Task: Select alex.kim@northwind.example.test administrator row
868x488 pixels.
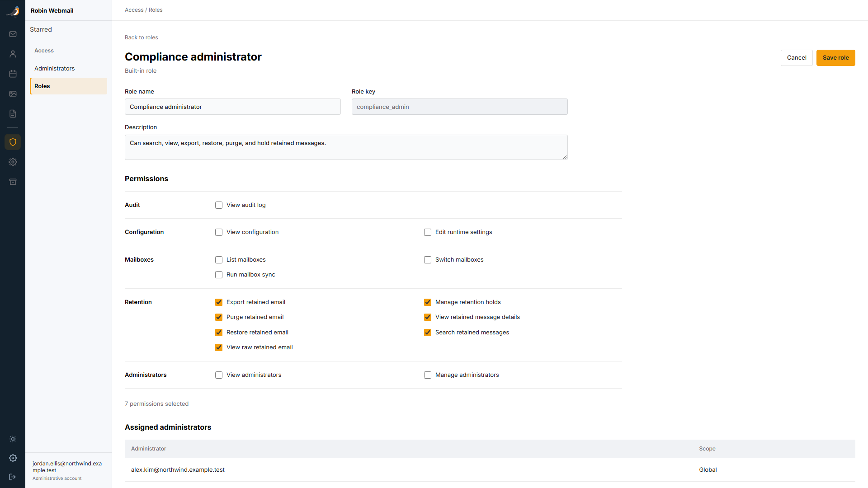Action: click(x=490, y=470)
